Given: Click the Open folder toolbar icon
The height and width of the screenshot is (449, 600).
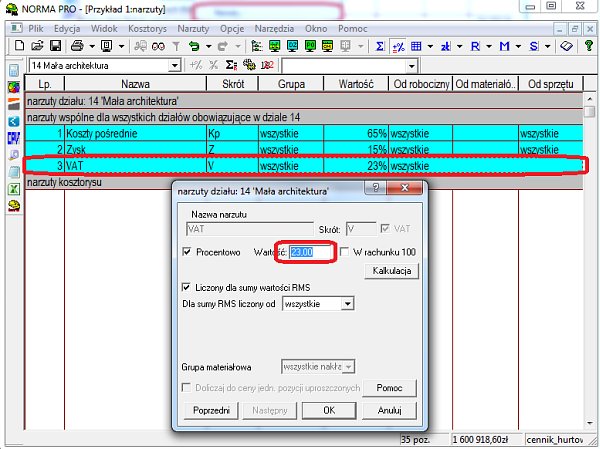Looking at the screenshot, I should click(35, 46).
